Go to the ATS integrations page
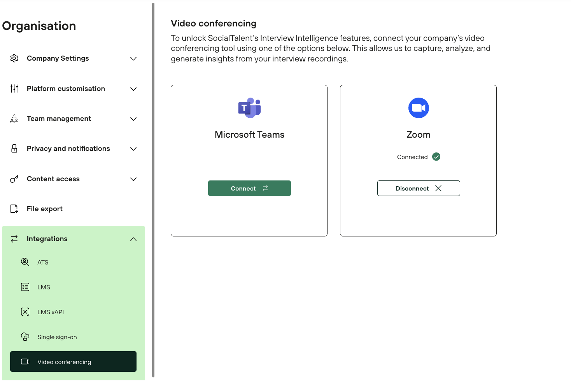This screenshot has height=392, width=571. pos(73,262)
